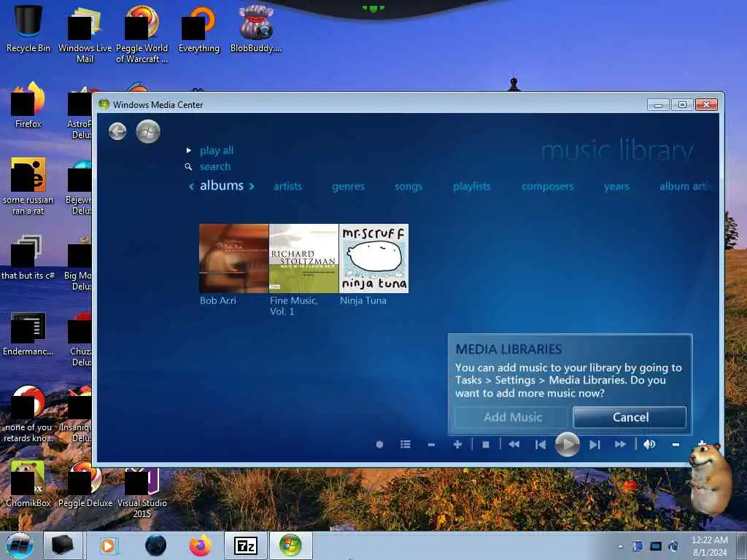Click right chevron after albums
Image resolution: width=747 pixels, height=560 pixels.
pos(252,186)
